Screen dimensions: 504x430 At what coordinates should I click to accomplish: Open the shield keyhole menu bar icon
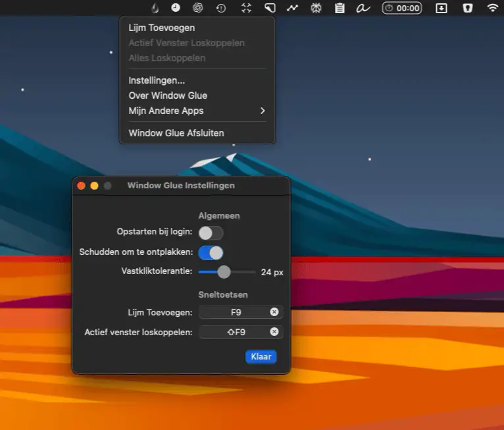tap(468, 8)
